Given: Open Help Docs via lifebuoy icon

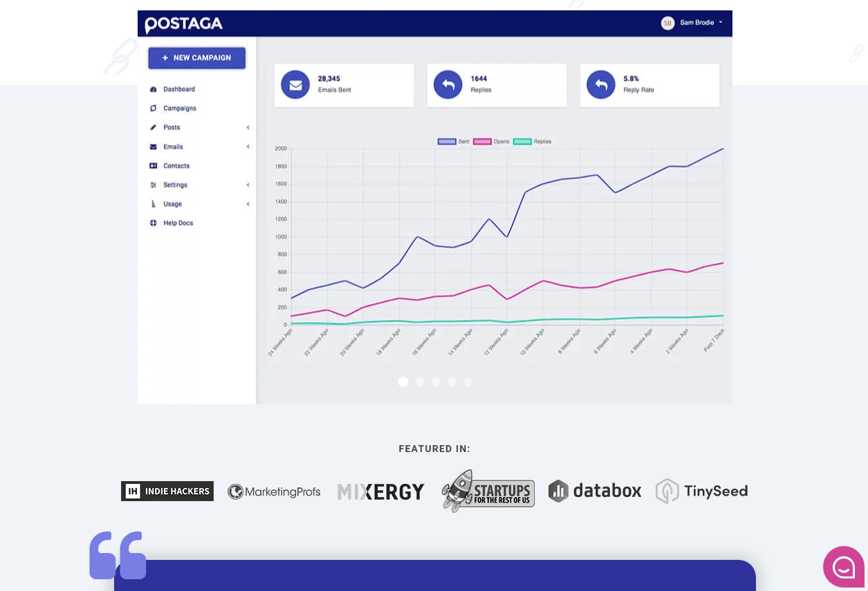Looking at the screenshot, I should tap(154, 223).
